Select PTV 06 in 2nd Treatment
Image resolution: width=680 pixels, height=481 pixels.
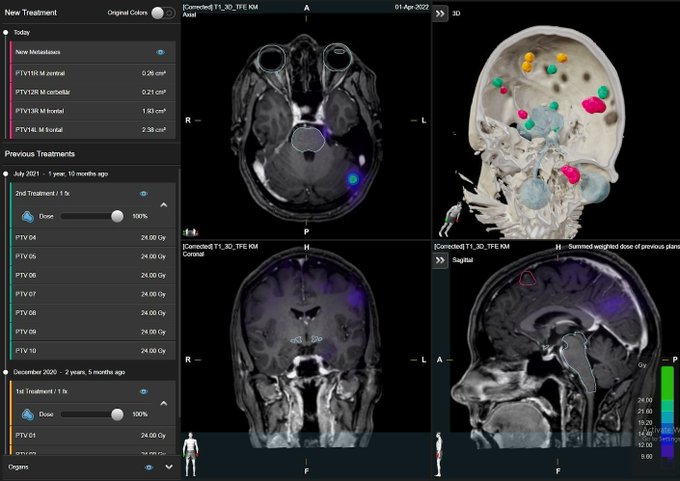click(93, 275)
